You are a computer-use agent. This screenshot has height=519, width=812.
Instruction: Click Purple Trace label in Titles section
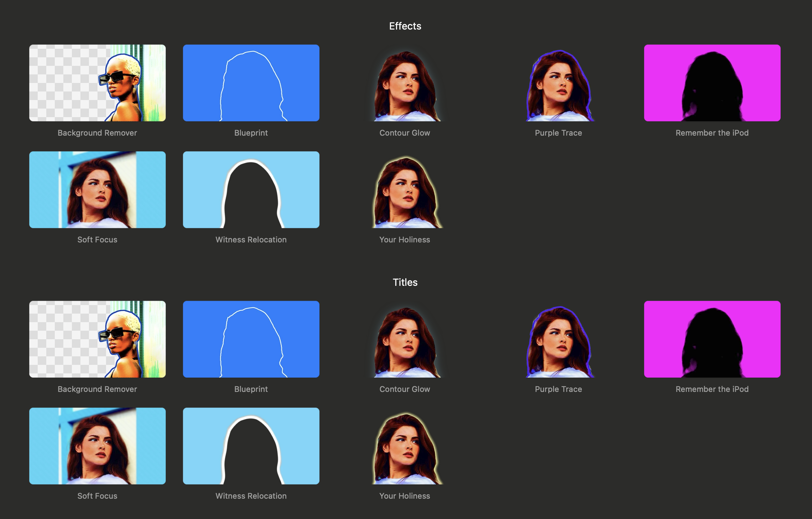559,389
